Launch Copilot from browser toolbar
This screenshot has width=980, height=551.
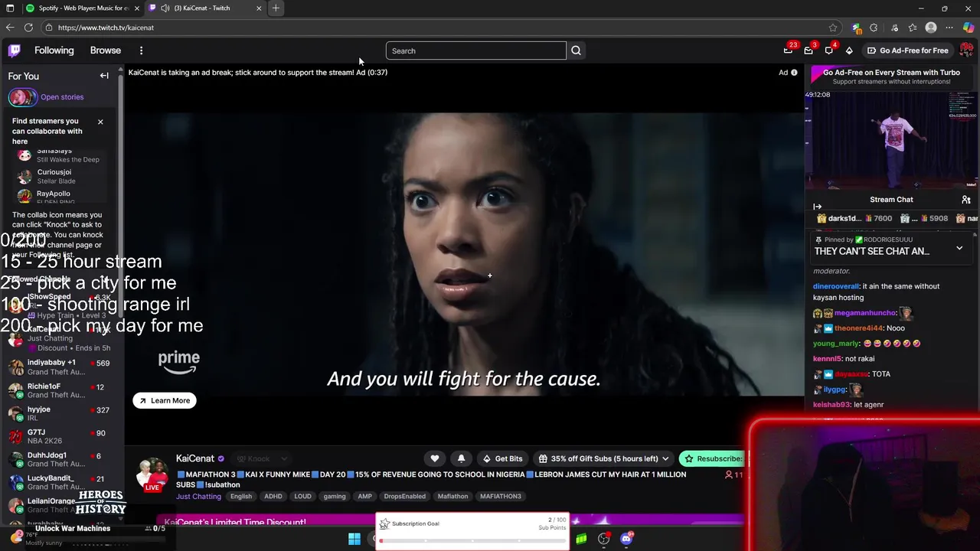click(x=969, y=28)
